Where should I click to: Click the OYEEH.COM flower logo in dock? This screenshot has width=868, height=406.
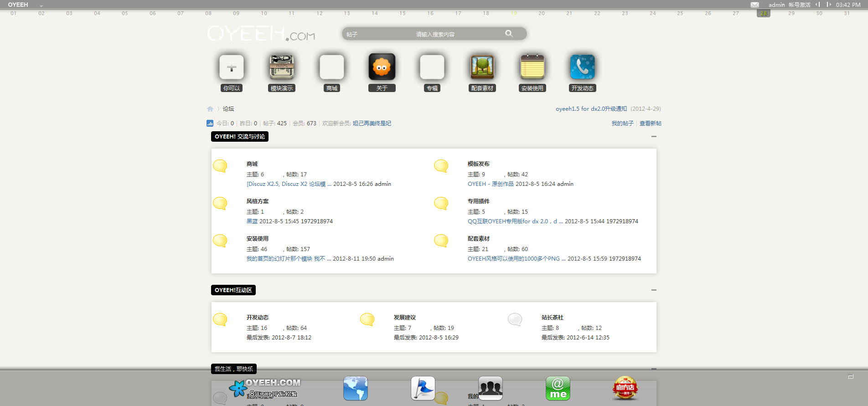click(x=264, y=388)
